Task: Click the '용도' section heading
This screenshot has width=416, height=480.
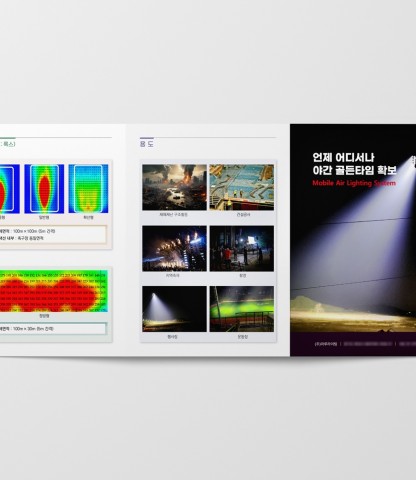Action: point(147,144)
